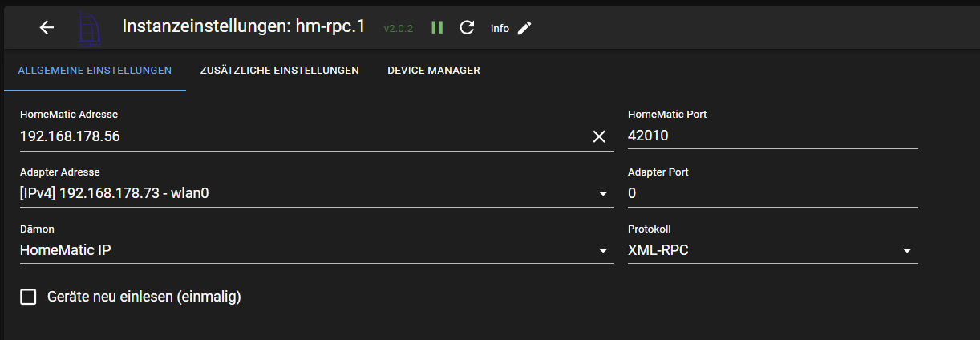980x340 pixels.
Task: Switch to the Allgemeine Einstellungen tab
Action: (x=95, y=71)
